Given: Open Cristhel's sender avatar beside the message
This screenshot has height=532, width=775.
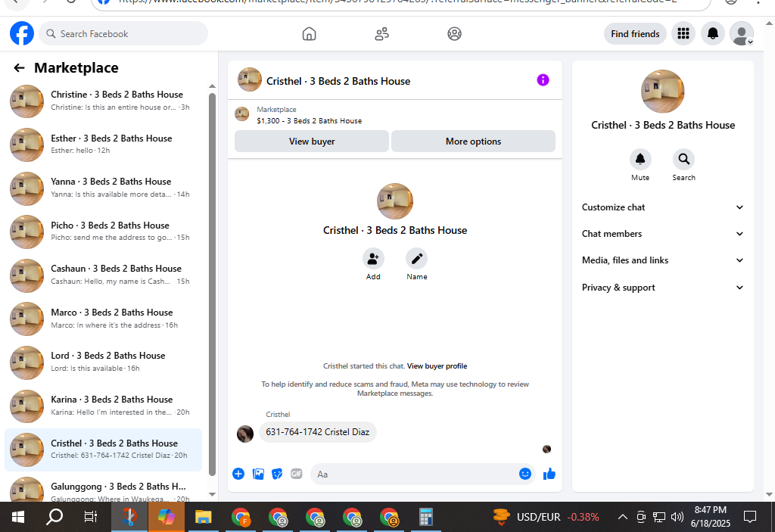Looking at the screenshot, I should tap(245, 433).
